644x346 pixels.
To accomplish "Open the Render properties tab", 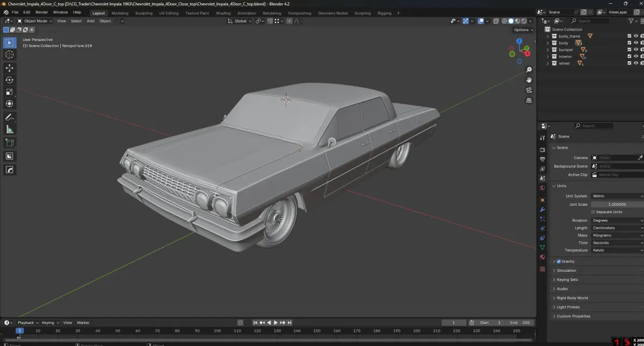I will coord(543,149).
